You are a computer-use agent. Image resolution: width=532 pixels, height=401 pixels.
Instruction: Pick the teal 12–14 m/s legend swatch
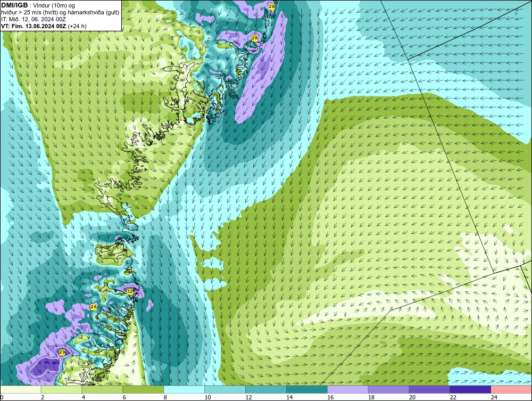266,389
